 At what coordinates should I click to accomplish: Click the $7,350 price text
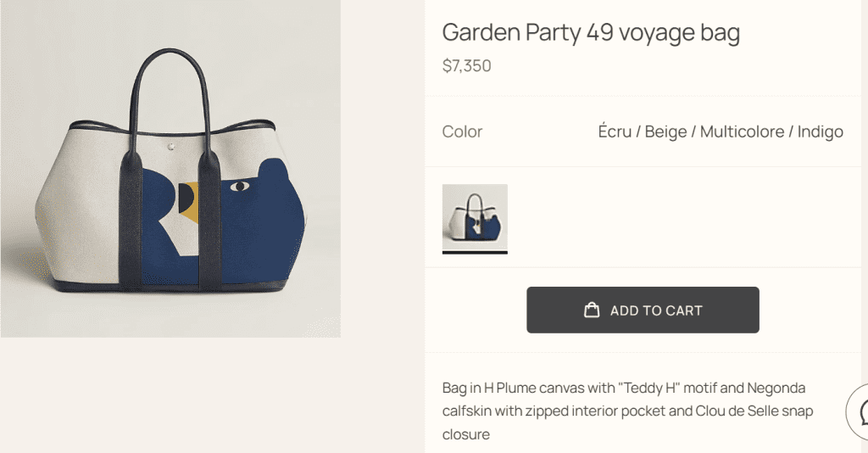[x=466, y=65]
